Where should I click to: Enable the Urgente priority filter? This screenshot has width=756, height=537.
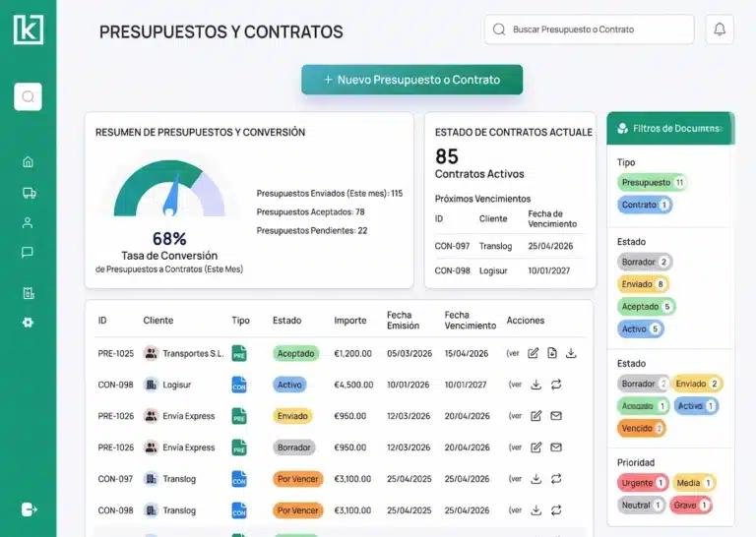pos(642,483)
